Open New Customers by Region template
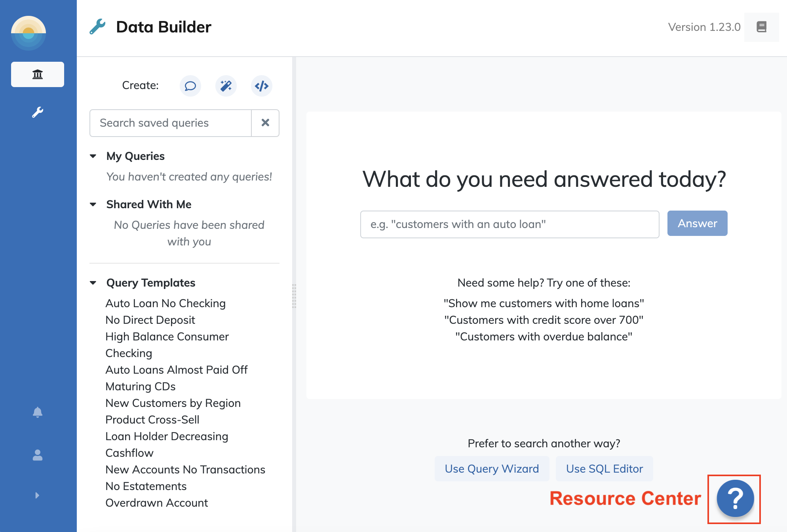The image size is (787, 532). (x=173, y=403)
